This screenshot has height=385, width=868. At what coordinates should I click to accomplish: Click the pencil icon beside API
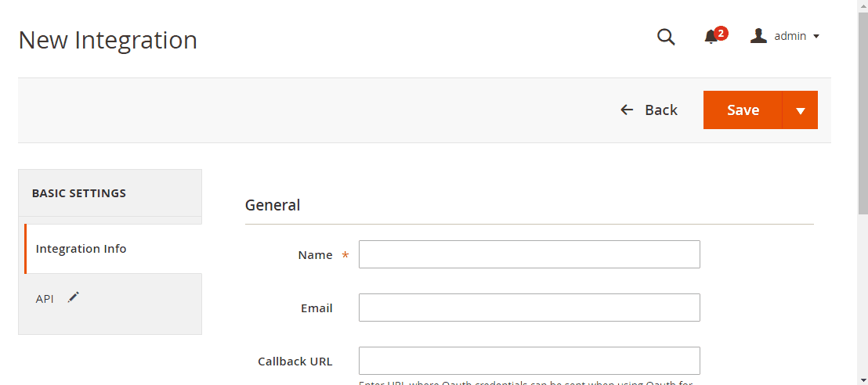point(73,297)
